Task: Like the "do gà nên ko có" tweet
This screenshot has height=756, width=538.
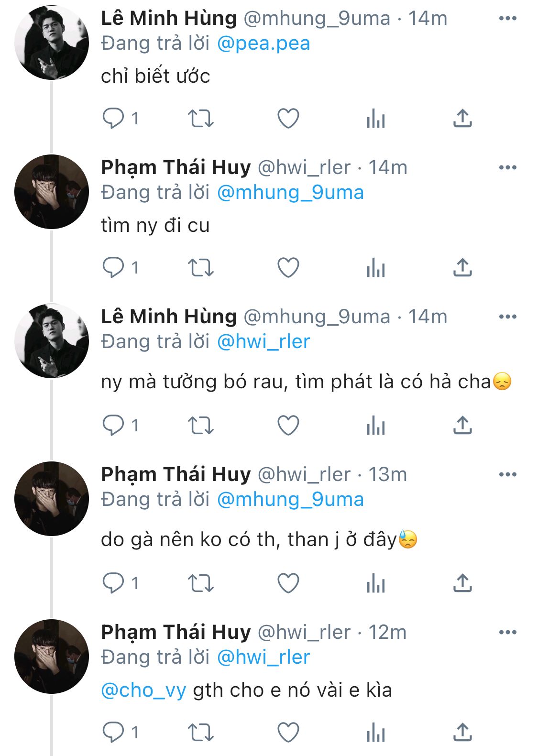Action: (288, 583)
